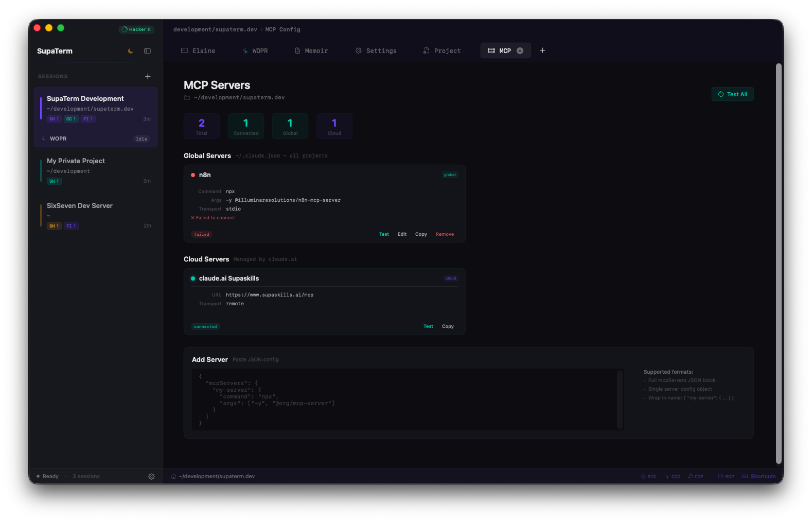812x522 pixels.
Task: Click the main vertical scrollbar
Action: click(779, 263)
